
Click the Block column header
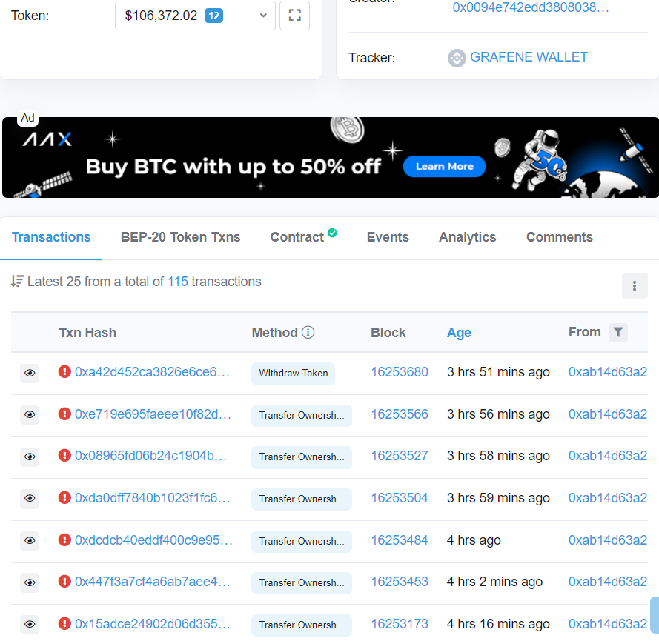pyautogui.click(x=388, y=333)
